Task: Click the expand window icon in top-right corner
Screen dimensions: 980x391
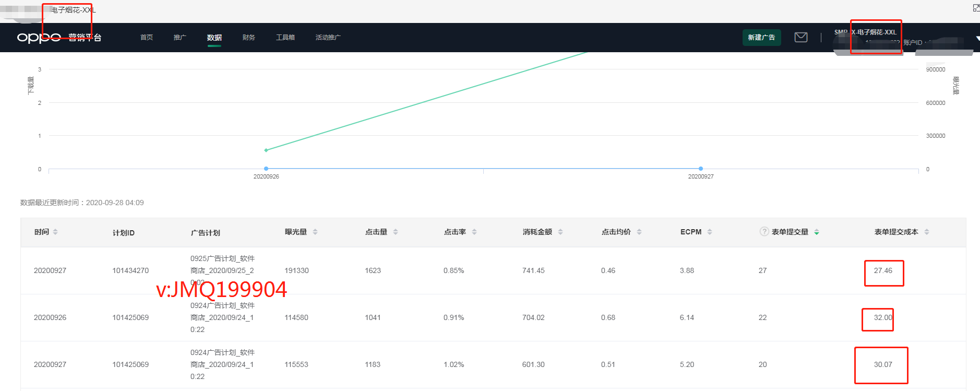Action: 976,8
